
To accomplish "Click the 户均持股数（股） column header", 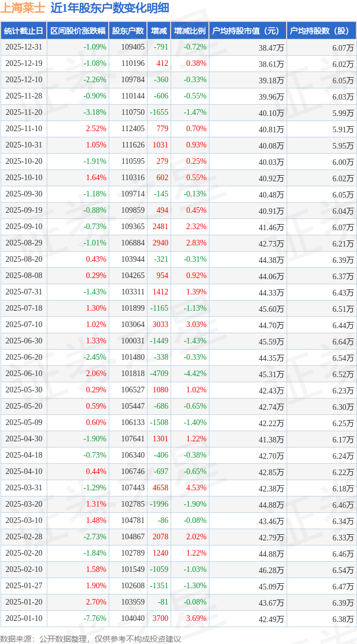I will [x=321, y=31].
